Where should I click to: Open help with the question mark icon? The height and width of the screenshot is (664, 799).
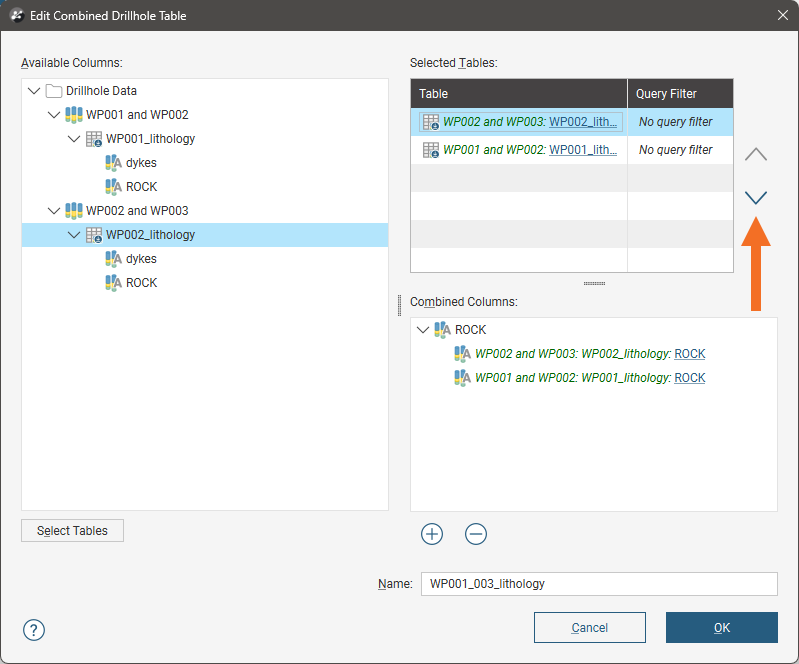[x=34, y=629]
